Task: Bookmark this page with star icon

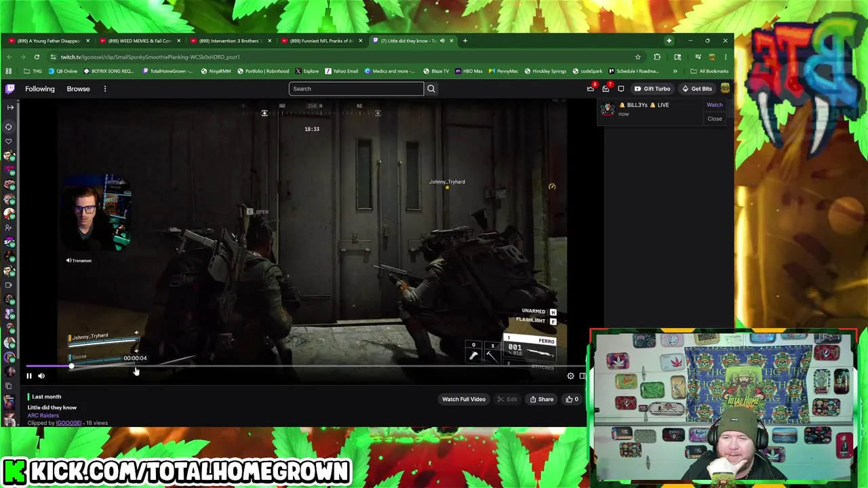Action: click(x=637, y=57)
